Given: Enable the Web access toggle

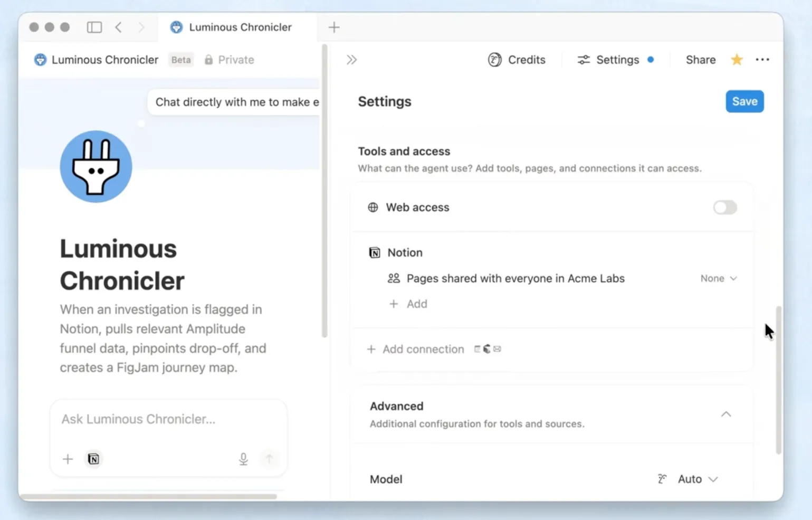Looking at the screenshot, I should coord(725,207).
